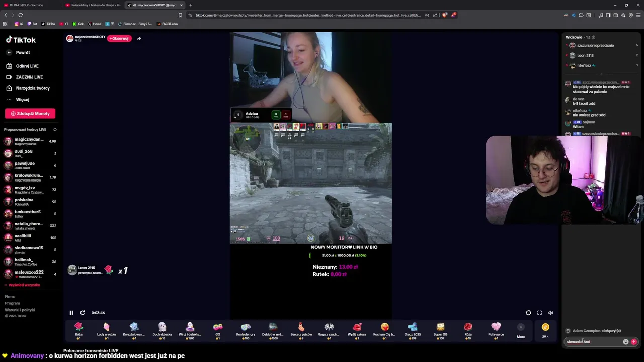Send the Kontroler gry gift

(246, 331)
